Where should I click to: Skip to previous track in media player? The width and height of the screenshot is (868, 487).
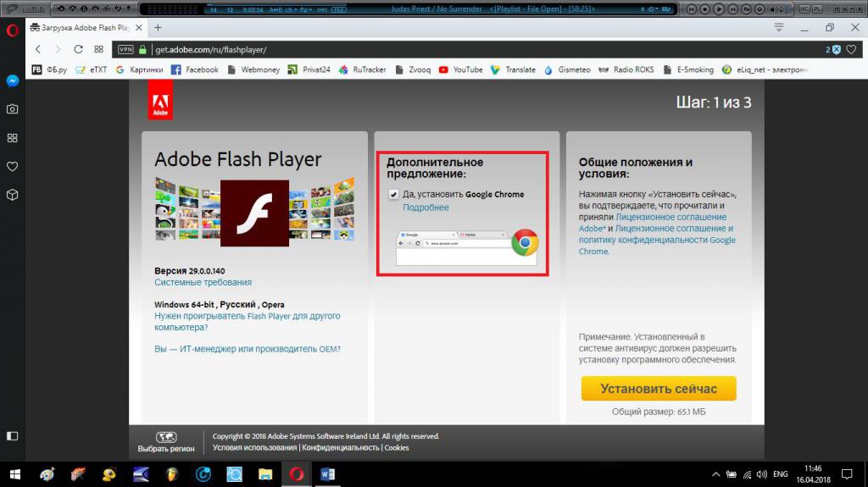click(x=692, y=8)
